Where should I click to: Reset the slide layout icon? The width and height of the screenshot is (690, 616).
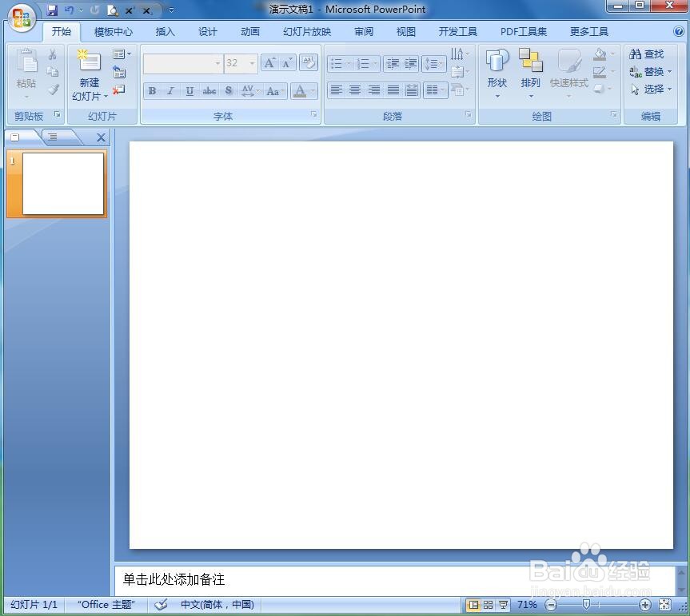pyautogui.click(x=119, y=72)
